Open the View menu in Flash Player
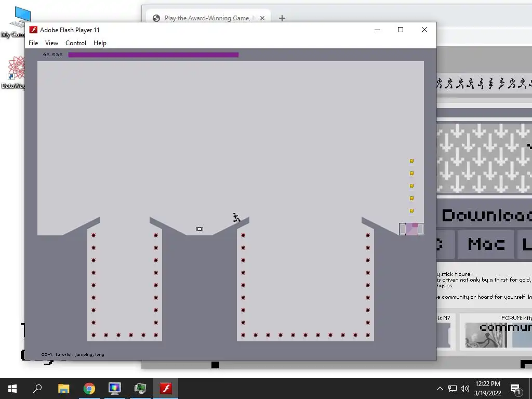 pos(51,43)
